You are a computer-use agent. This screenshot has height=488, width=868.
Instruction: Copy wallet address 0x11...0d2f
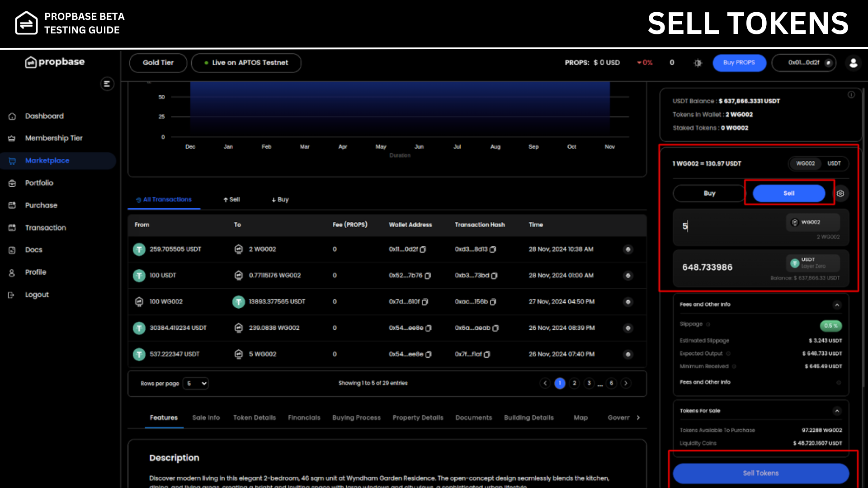click(423, 249)
